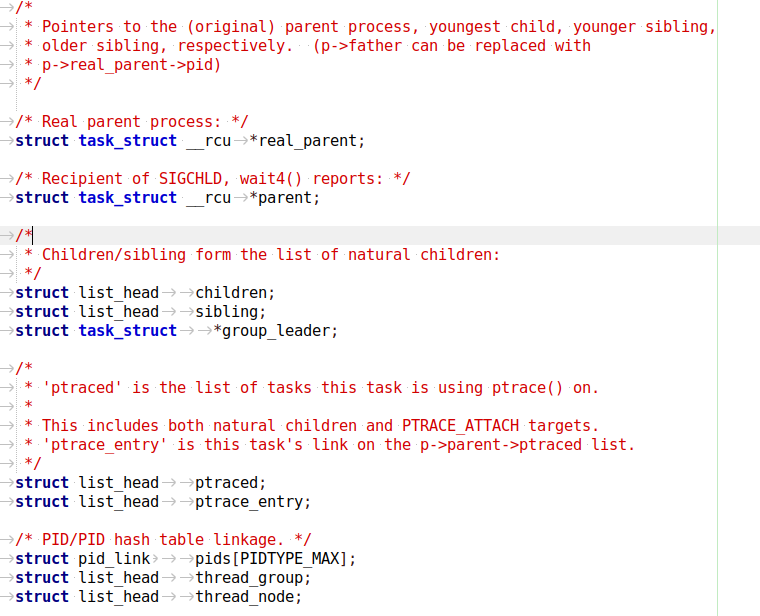Click 'task_struct' type before *group_leader

(127, 331)
